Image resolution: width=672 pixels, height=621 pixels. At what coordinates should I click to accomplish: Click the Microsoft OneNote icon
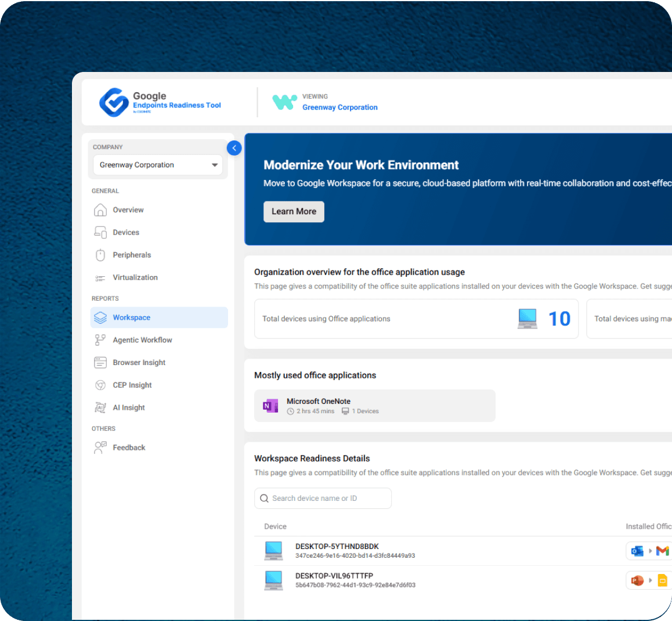270,406
